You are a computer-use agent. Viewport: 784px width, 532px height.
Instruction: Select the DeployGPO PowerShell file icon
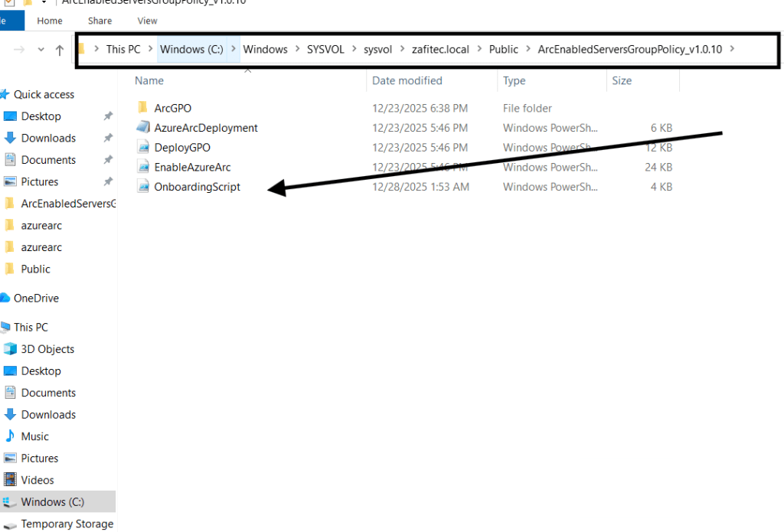(142, 148)
